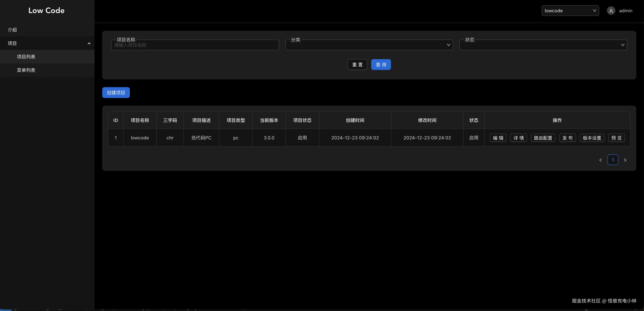Open the 分类 filter dropdown
644x311 pixels.
369,45
